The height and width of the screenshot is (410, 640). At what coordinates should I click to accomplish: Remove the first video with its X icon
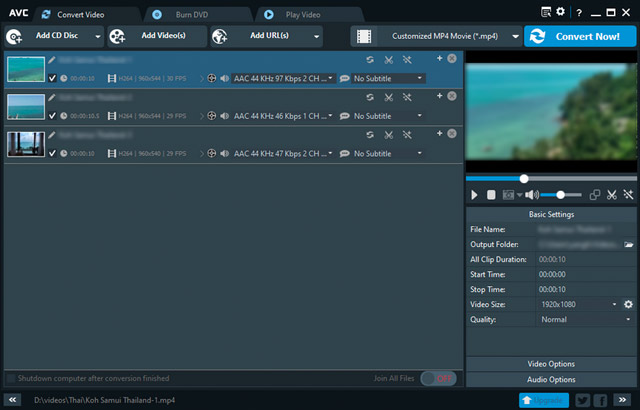[452, 58]
